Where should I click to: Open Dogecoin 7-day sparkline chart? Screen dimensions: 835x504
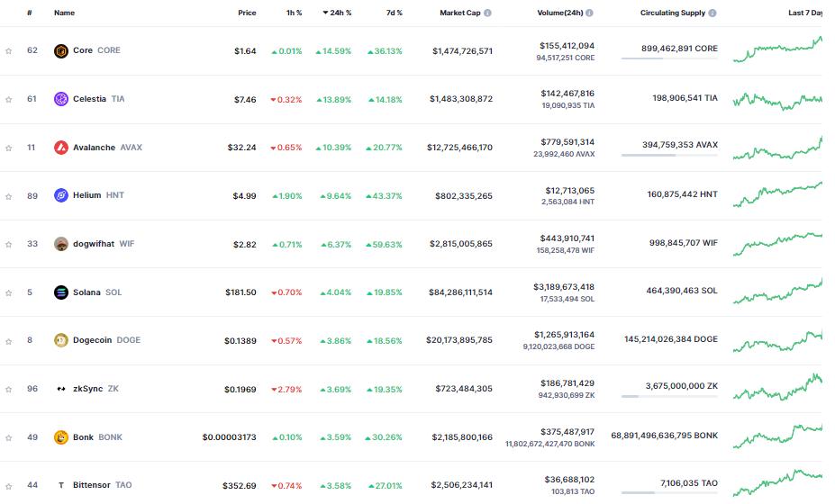[777, 340]
